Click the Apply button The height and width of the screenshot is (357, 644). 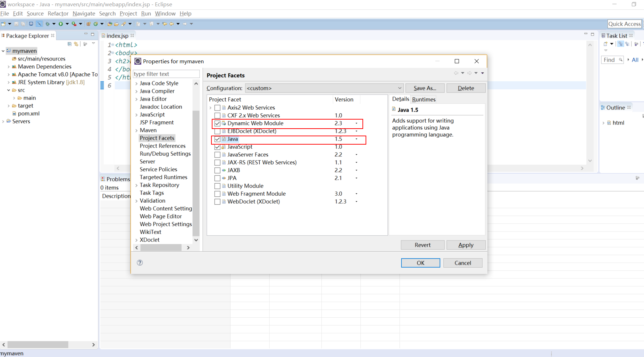[466, 245]
